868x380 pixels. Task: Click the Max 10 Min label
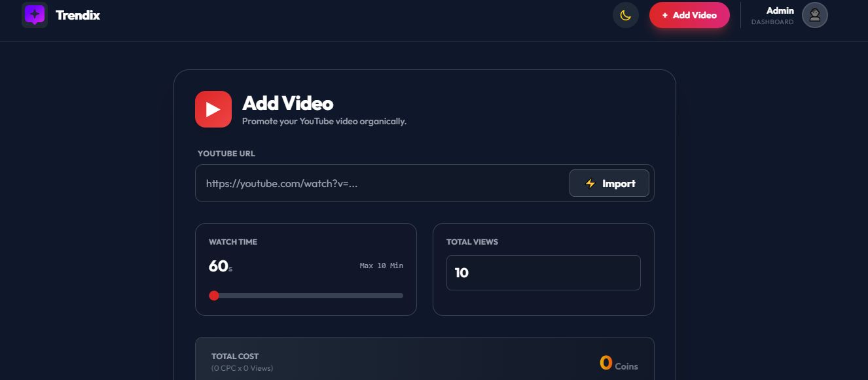(382, 266)
